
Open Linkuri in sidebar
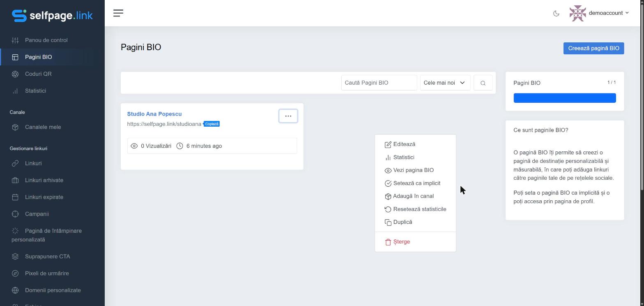click(52, 163)
